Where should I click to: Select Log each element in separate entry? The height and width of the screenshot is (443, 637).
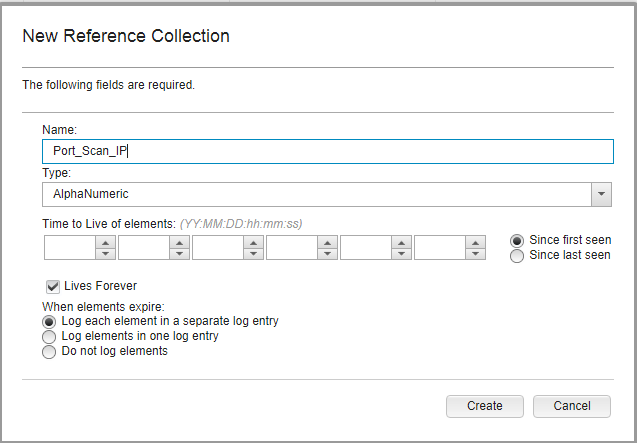[x=49, y=322]
